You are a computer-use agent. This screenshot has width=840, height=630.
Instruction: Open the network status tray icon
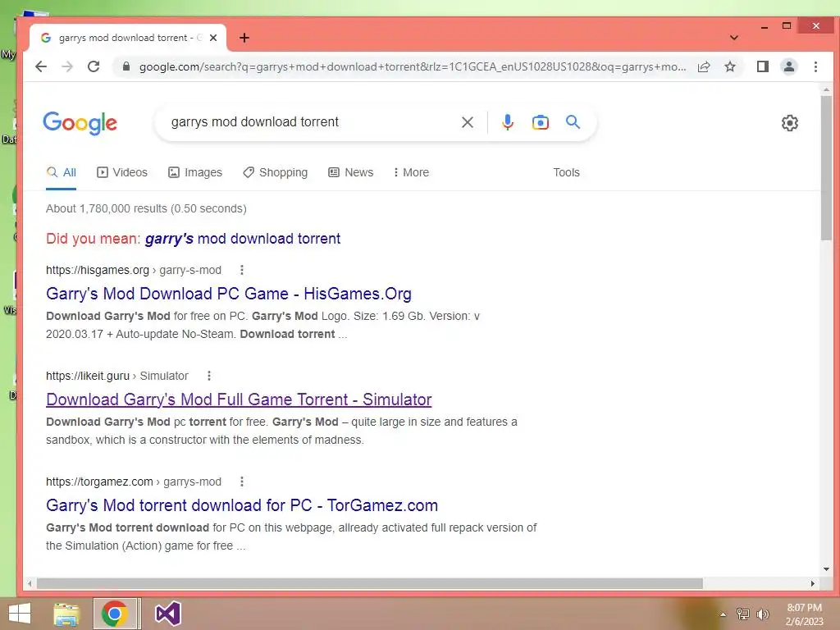pyautogui.click(x=743, y=614)
